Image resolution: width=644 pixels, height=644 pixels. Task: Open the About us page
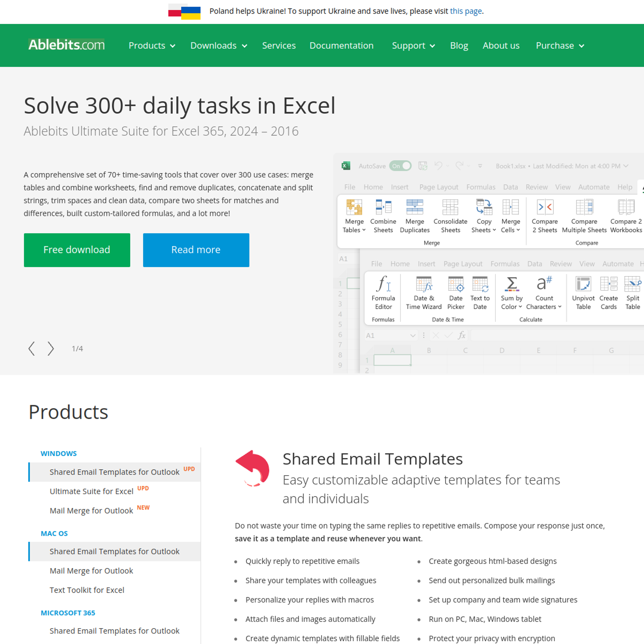pyautogui.click(x=501, y=45)
